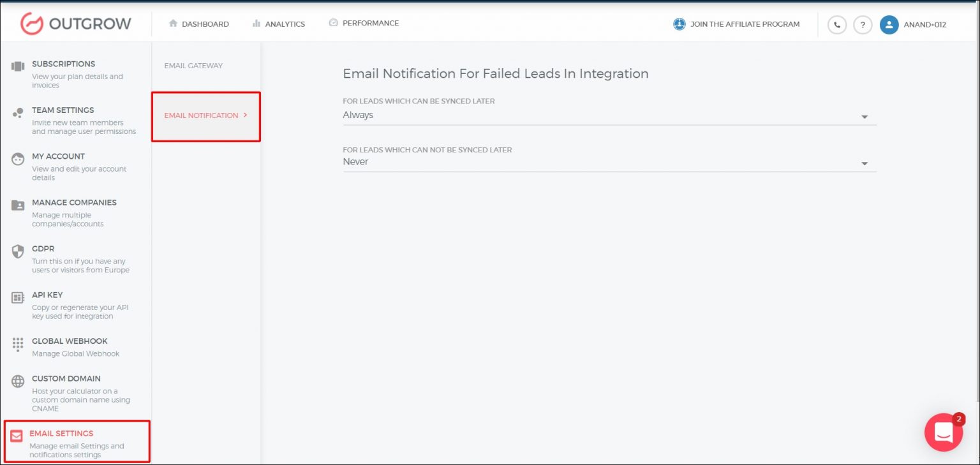Open the ANAND+012 account menu
The height and width of the screenshot is (465, 980).
[x=924, y=25]
